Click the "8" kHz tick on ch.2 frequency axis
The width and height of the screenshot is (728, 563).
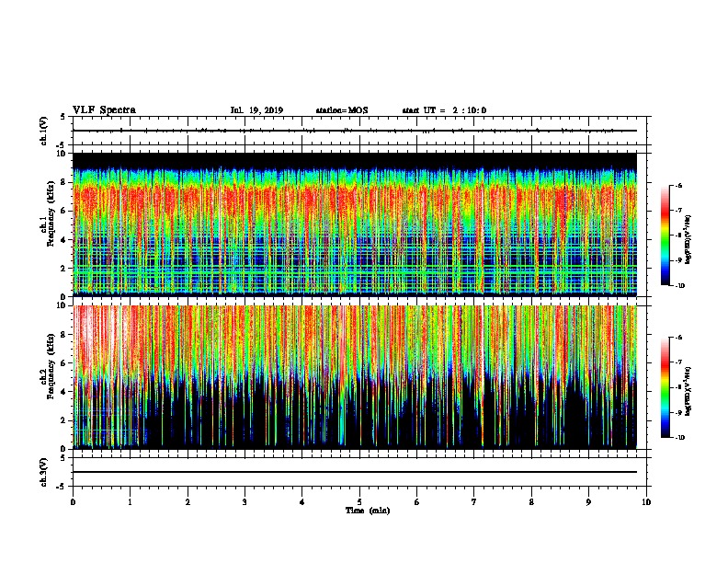click(x=63, y=335)
